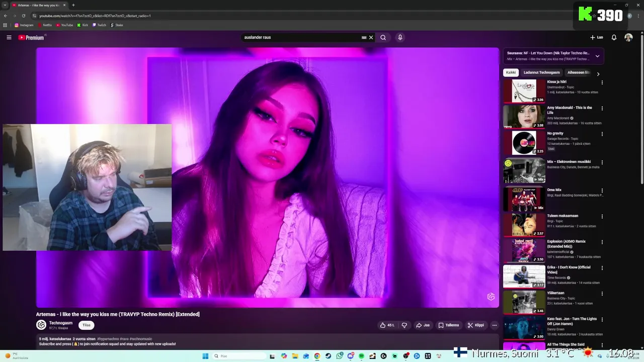Dislike the video
This screenshot has height=362, width=644.
[x=404, y=325]
